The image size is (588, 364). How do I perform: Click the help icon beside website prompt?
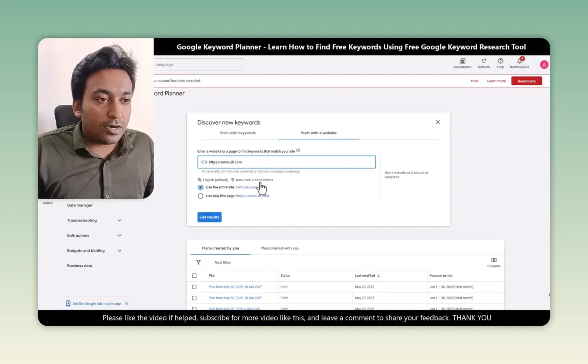coord(298,150)
